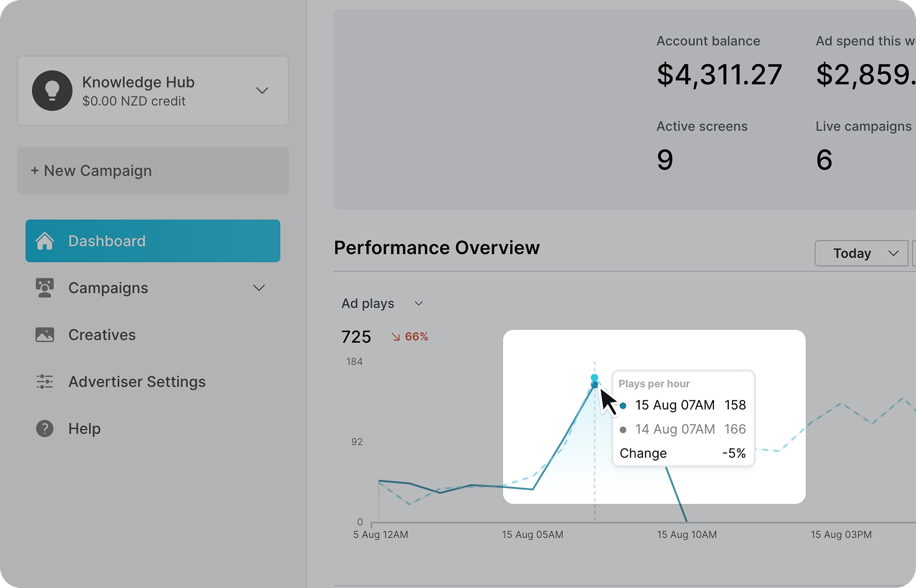Click the Creatives image icon

click(45, 335)
